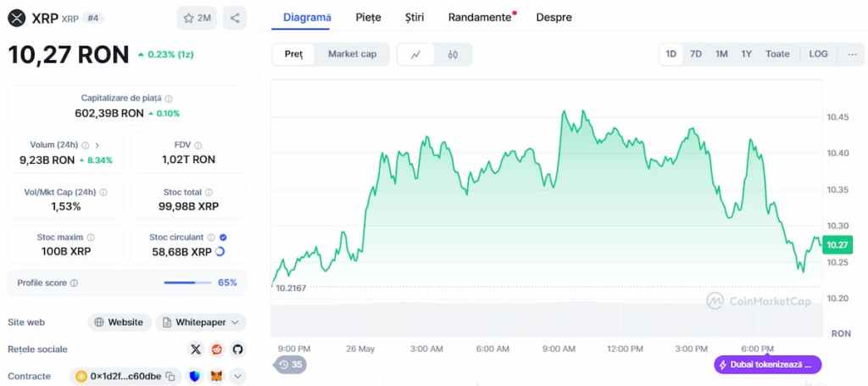Viewport: 868px width, 386px height.
Task: Open the Știri tab
Action: pyautogui.click(x=415, y=17)
